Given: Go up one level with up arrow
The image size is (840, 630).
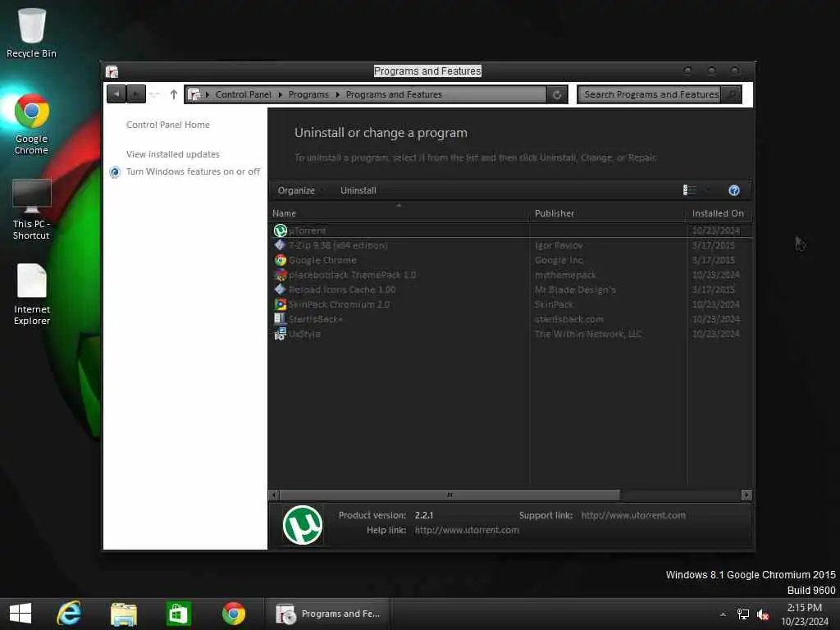Looking at the screenshot, I should 174,94.
